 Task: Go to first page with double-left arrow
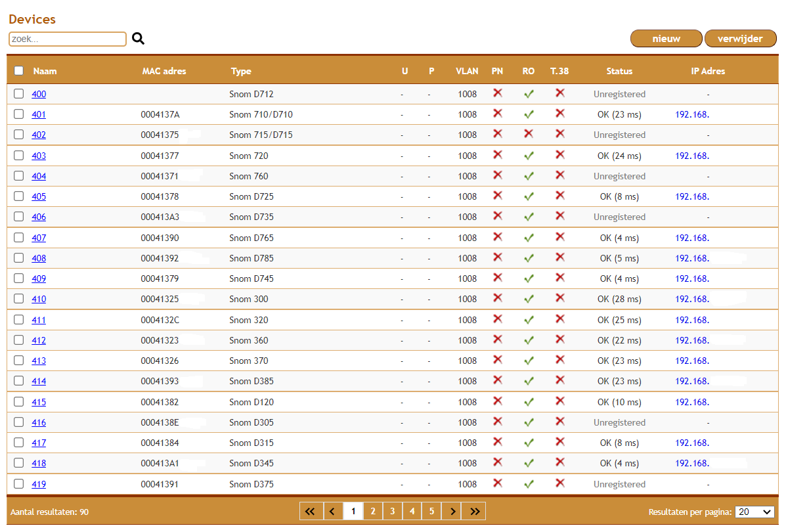point(311,512)
